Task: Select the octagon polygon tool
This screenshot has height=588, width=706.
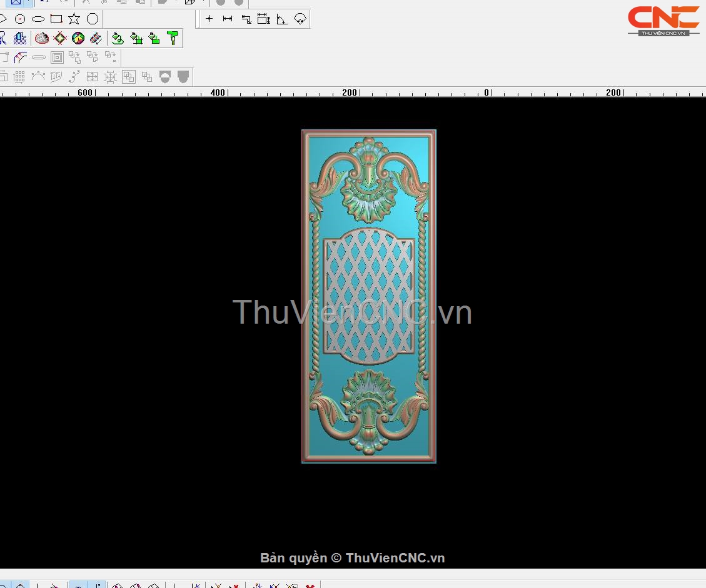Action: (x=93, y=19)
